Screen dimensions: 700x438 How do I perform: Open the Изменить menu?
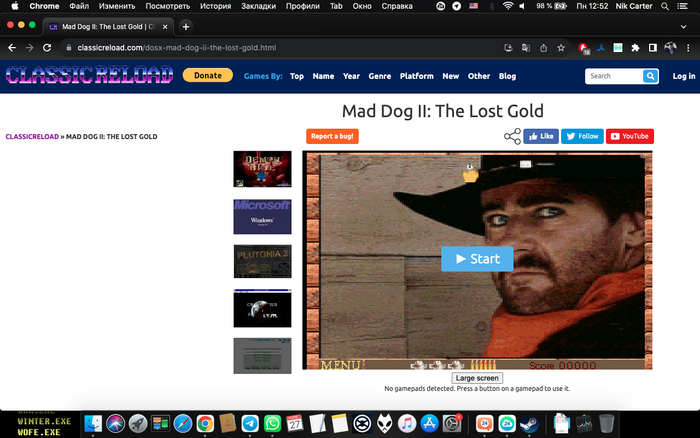(x=117, y=6)
